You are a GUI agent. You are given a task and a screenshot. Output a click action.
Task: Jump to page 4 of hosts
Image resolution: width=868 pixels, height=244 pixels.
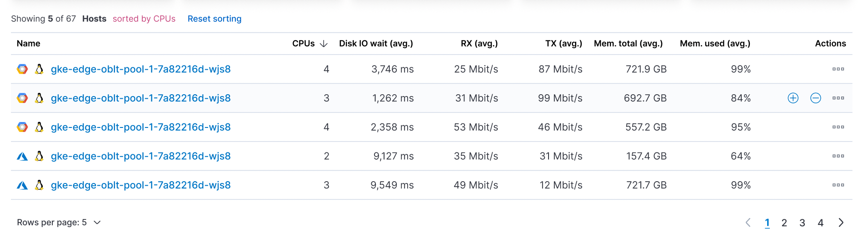(x=820, y=223)
